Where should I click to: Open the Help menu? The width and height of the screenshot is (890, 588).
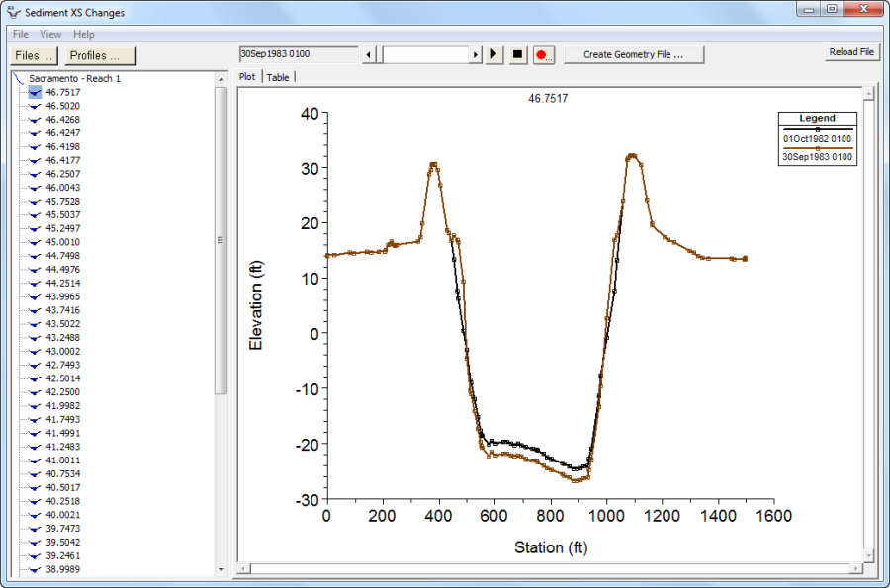coord(84,34)
